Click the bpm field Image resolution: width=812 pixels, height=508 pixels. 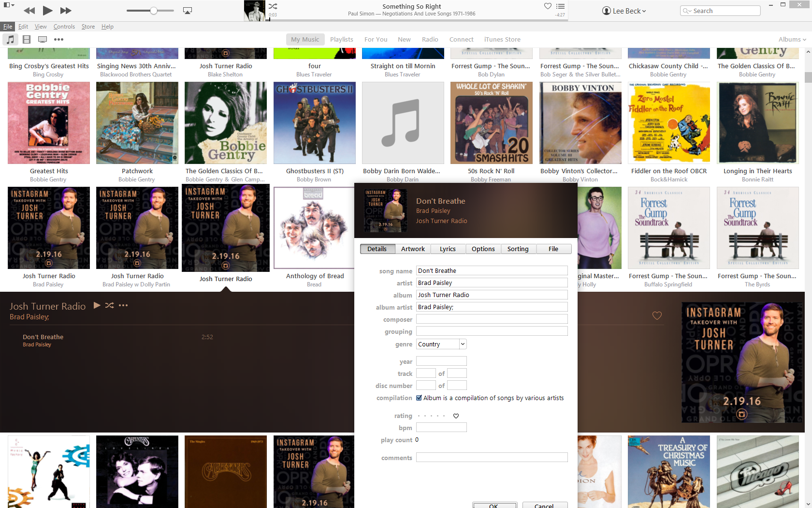tap(441, 427)
